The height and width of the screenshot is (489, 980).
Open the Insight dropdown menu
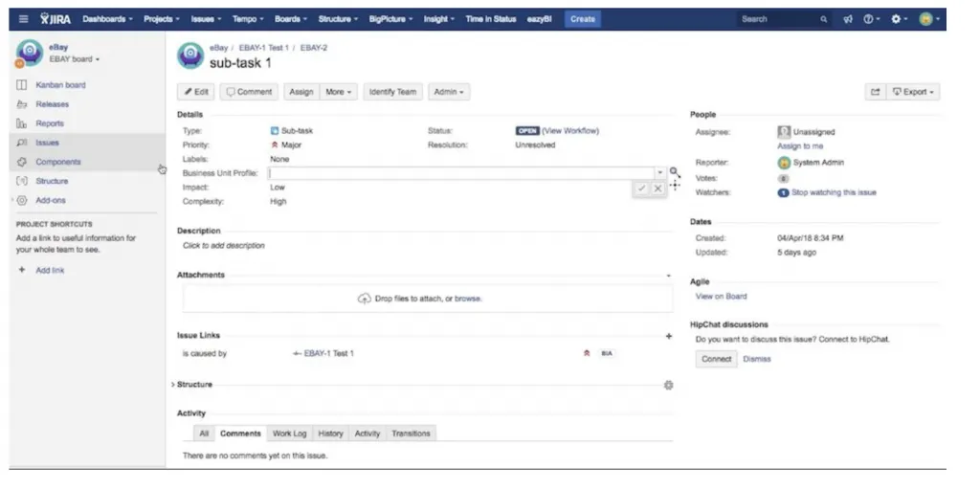(x=438, y=19)
